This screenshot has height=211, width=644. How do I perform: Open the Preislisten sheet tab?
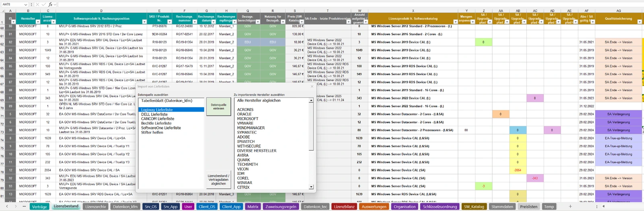click(528, 207)
